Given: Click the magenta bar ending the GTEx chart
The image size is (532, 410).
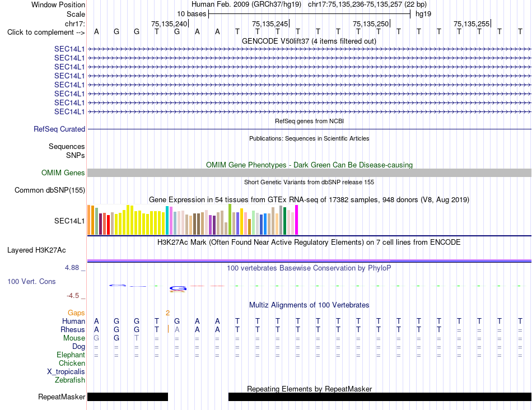Looking at the screenshot, I should click(297, 220).
